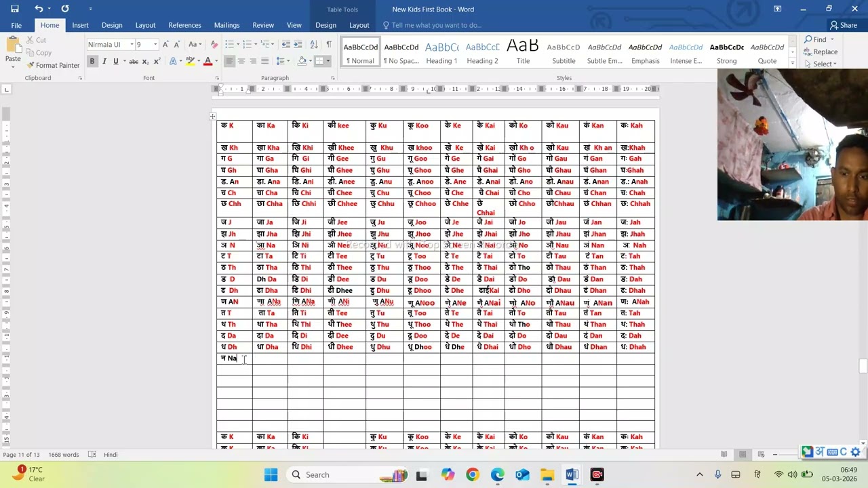Increase paragraph indent
The height and width of the screenshot is (488, 868).
(x=298, y=45)
